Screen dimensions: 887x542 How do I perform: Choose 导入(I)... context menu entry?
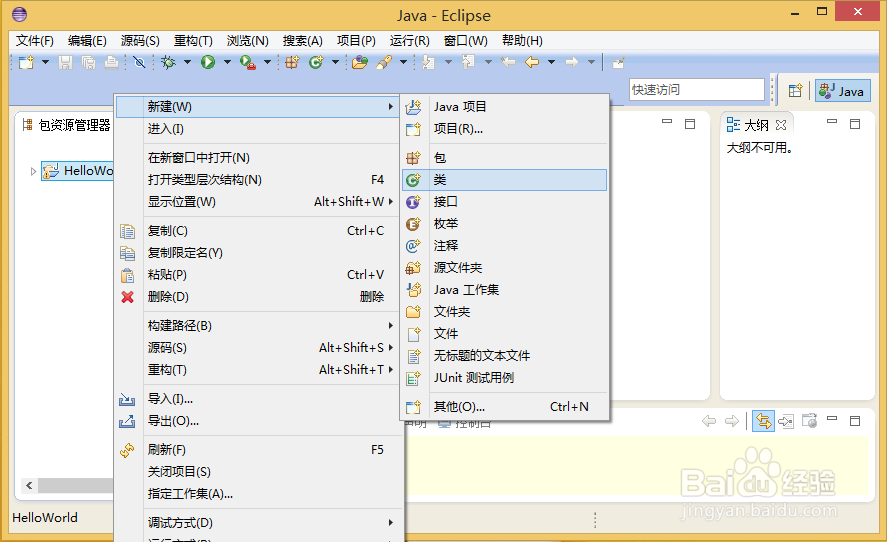(x=257, y=398)
